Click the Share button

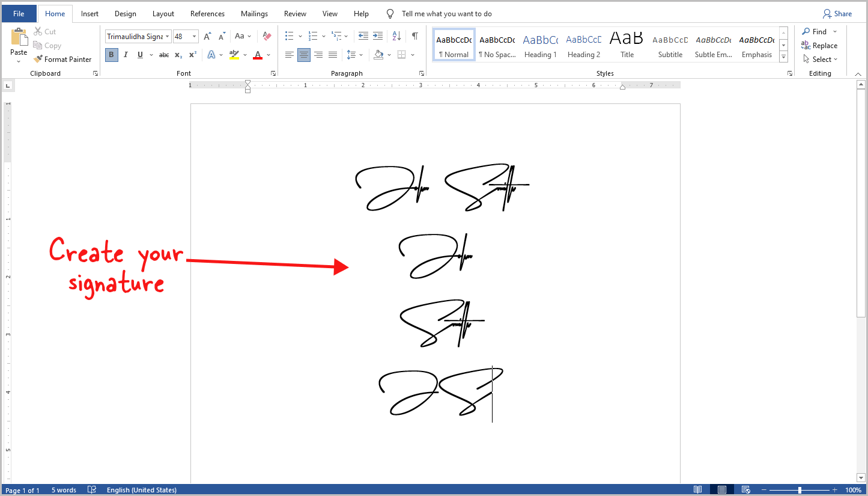[x=838, y=13]
